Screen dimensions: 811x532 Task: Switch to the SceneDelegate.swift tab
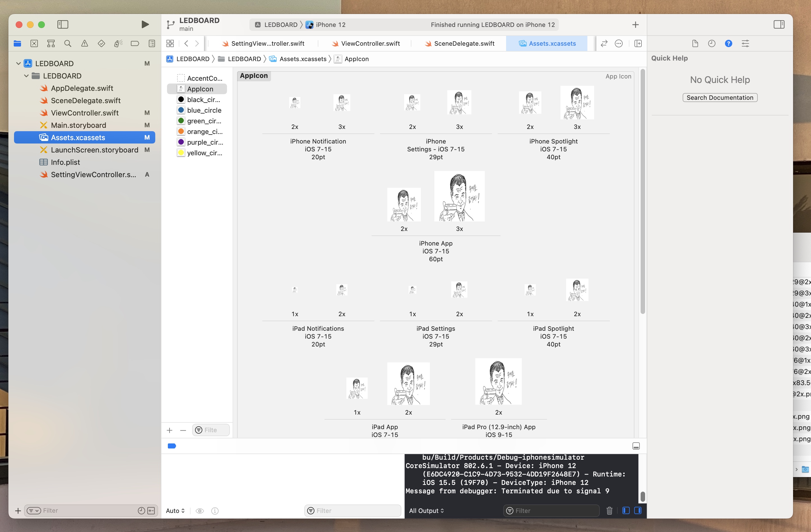(464, 43)
